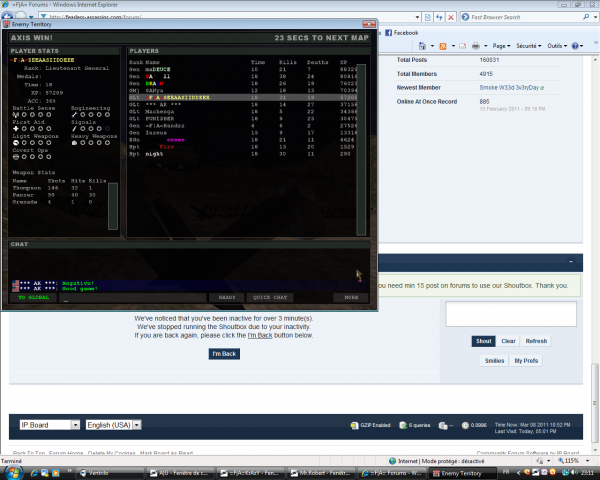
Task: Open the IP.Board skin dropdown
Action: coord(50,425)
